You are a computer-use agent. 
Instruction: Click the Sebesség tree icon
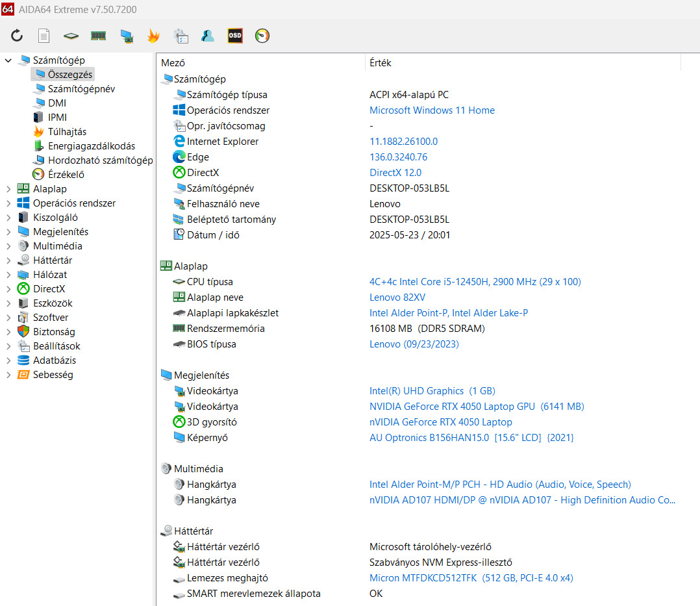(23, 375)
